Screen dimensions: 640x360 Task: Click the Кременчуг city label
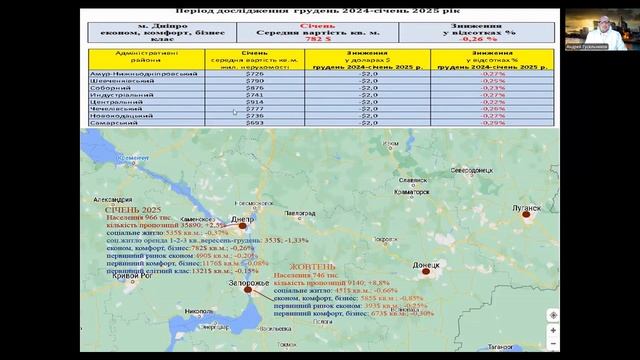[x=133, y=158]
